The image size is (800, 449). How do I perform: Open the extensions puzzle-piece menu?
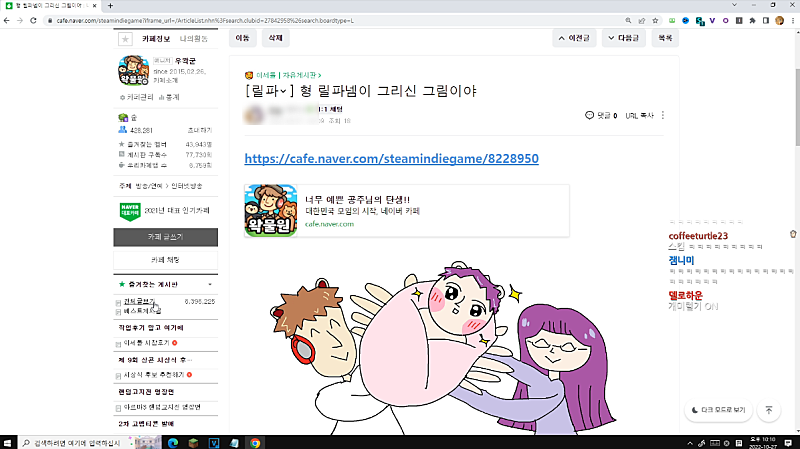753,20
